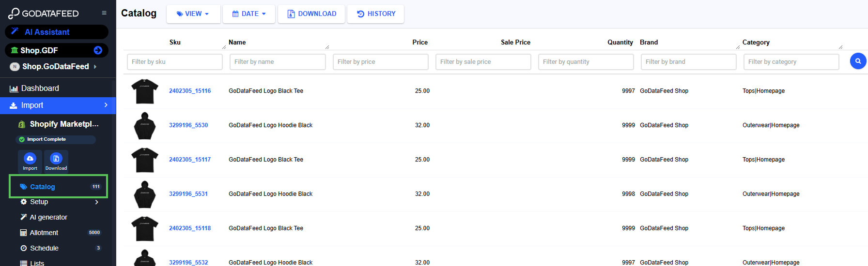
Task: Click the Name column resize handle
Action: [327, 47]
